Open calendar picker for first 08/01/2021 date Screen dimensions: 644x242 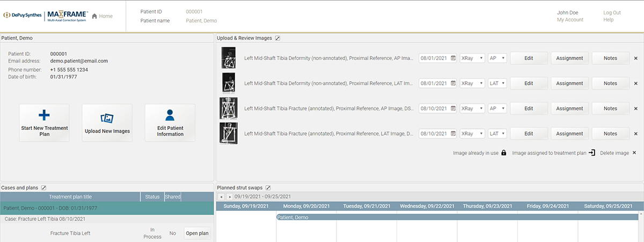tap(453, 58)
